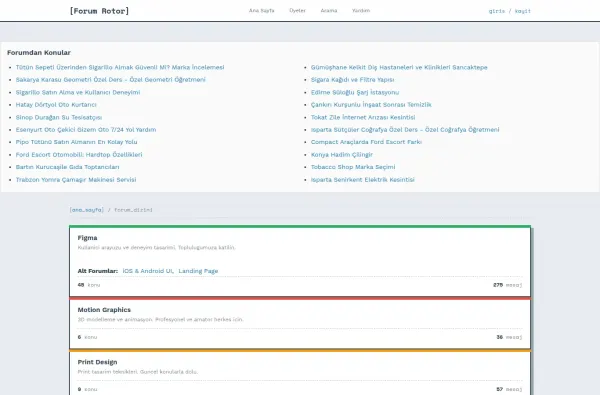The width and height of the screenshot is (600, 395).
Task: Click the forum_dizini breadcrumb text
Action: [133, 210]
